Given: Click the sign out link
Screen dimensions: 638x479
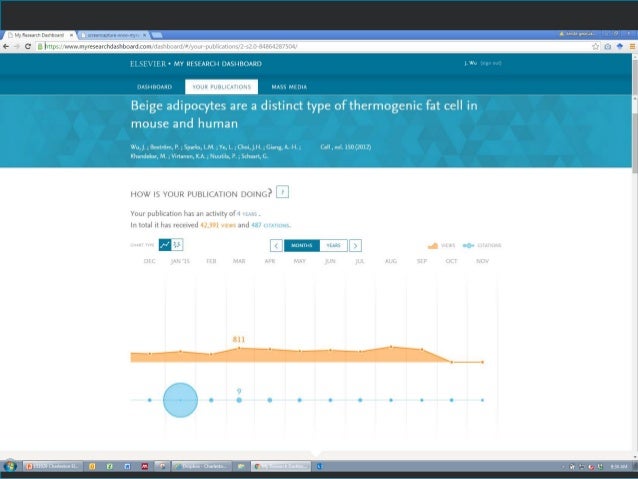Looking at the screenshot, I should pos(491,63).
